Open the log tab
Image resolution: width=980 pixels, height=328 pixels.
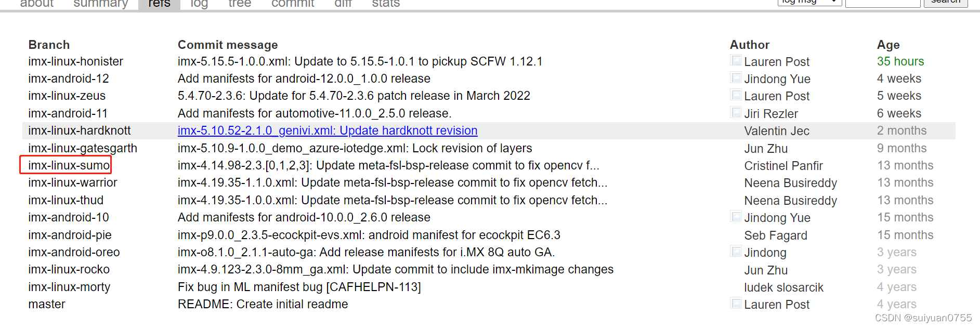198,4
